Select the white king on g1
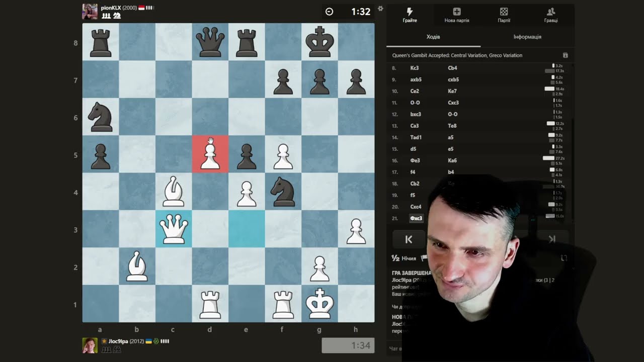 coord(319,304)
